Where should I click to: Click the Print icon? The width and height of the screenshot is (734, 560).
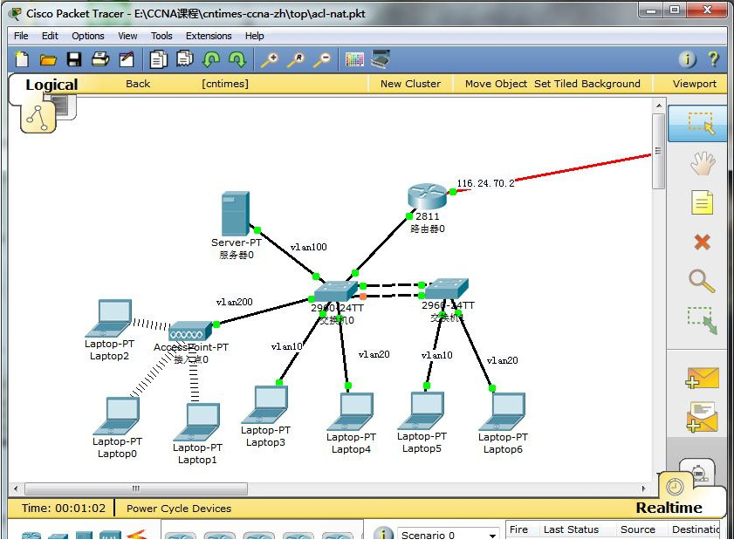pos(99,59)
